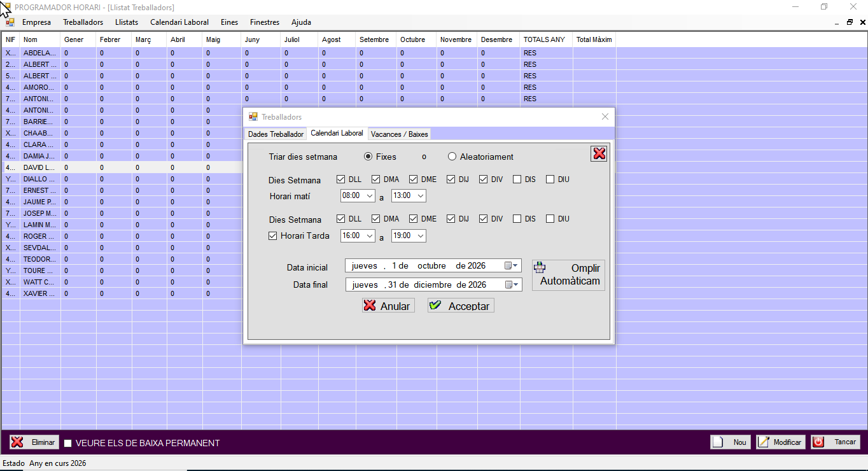Image resolution: width=868 pixels, height=471 pixels.
Task: Click the Nou button
Action: pyautogui.click(x=731, y=442)
